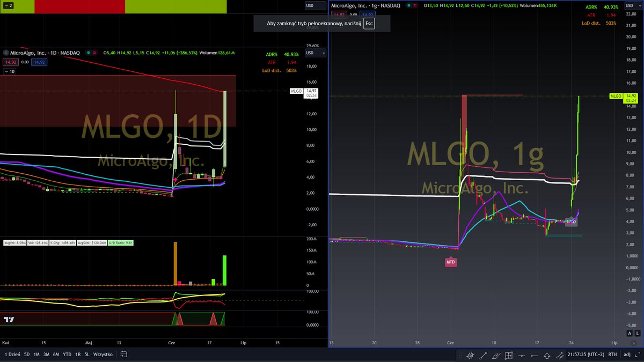Click red 14.92 sell price box
Image resolution: width=644 pixels, height=362 pixels.
[x=10, y=62]
